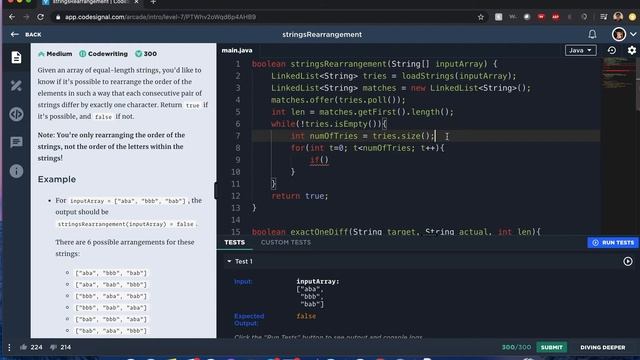Screen dimensions: 640x360
Task: Click the Codewriting label
Action: tap(103, 54)
